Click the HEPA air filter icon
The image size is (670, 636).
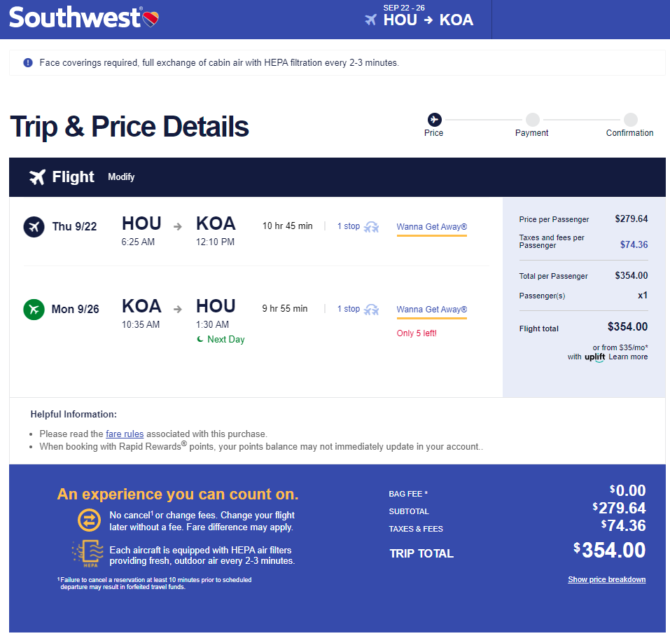[88, 554]
